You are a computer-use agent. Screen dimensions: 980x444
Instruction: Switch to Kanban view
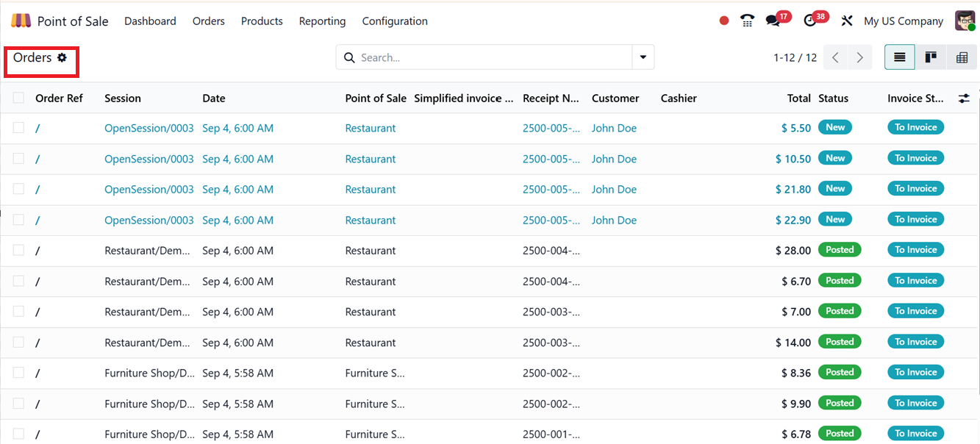tap(931, 57)
